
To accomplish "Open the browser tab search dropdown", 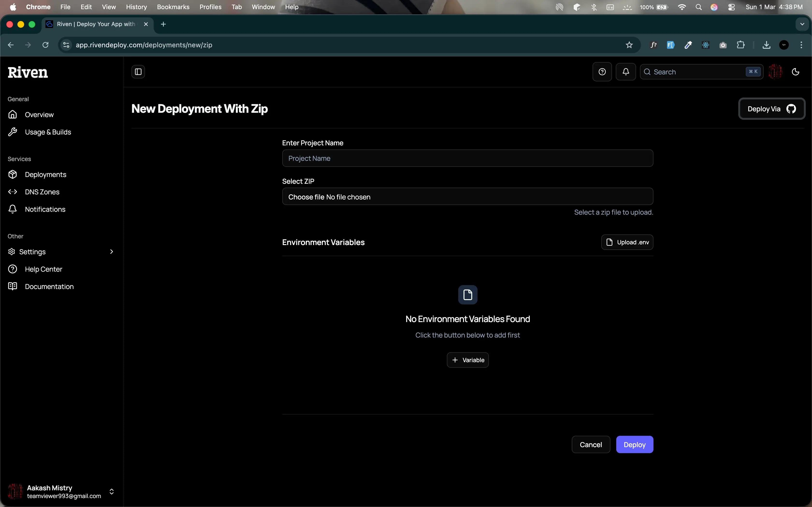I will click(x=802, y=24).
